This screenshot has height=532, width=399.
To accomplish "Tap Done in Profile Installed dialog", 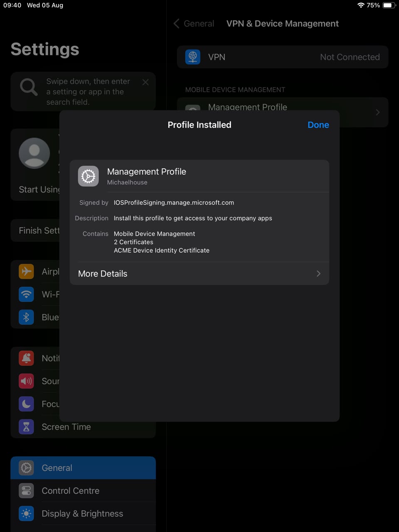I will (x=318, y=125).
